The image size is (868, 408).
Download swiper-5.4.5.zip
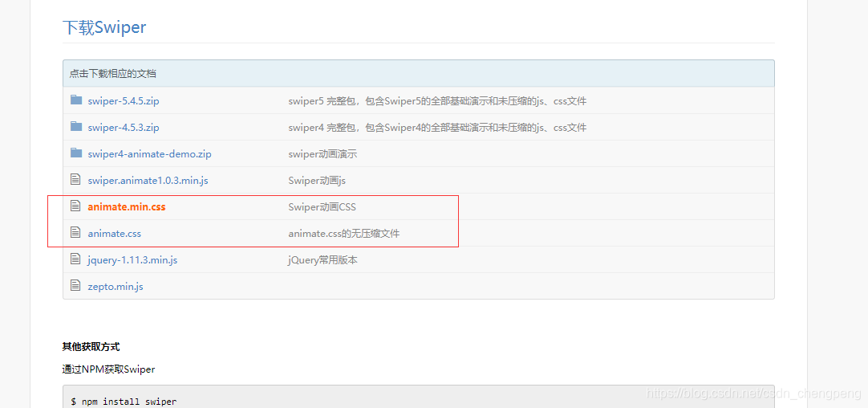point(124,101)
